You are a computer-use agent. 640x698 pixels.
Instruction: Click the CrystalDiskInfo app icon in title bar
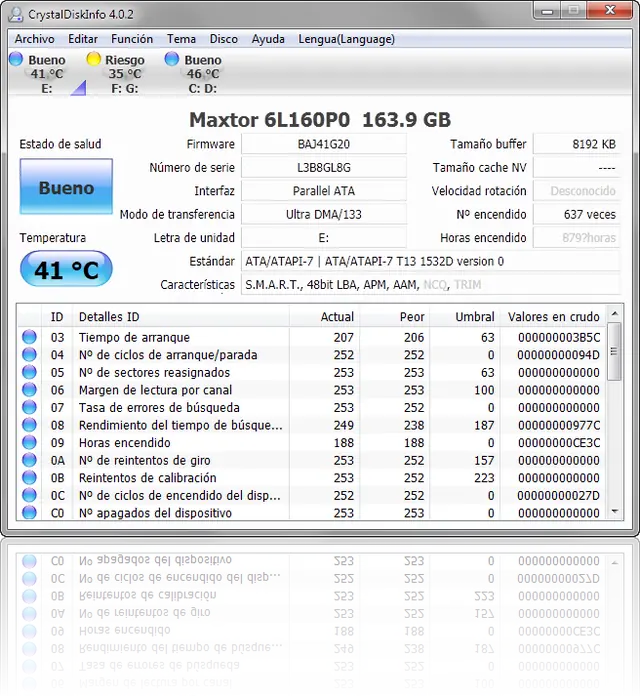pyautogui.click(x=16, y=14)
